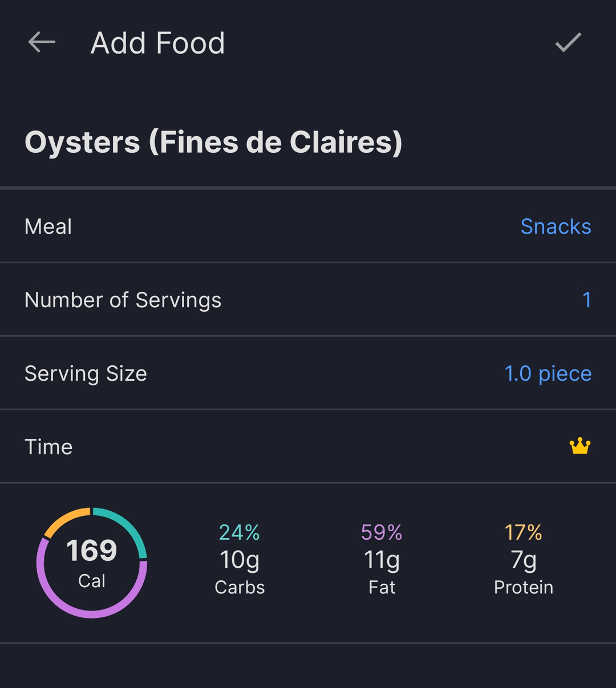Tap the 11g Fat value

coord(382,560)
